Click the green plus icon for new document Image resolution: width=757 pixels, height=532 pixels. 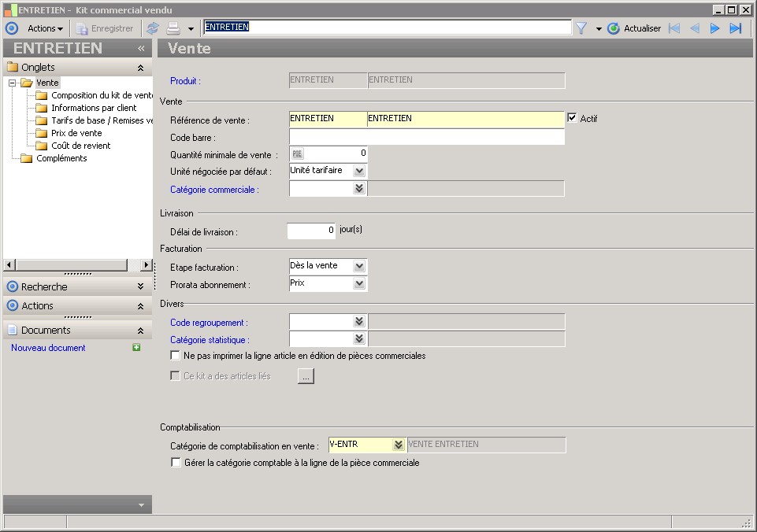(136, 348)
